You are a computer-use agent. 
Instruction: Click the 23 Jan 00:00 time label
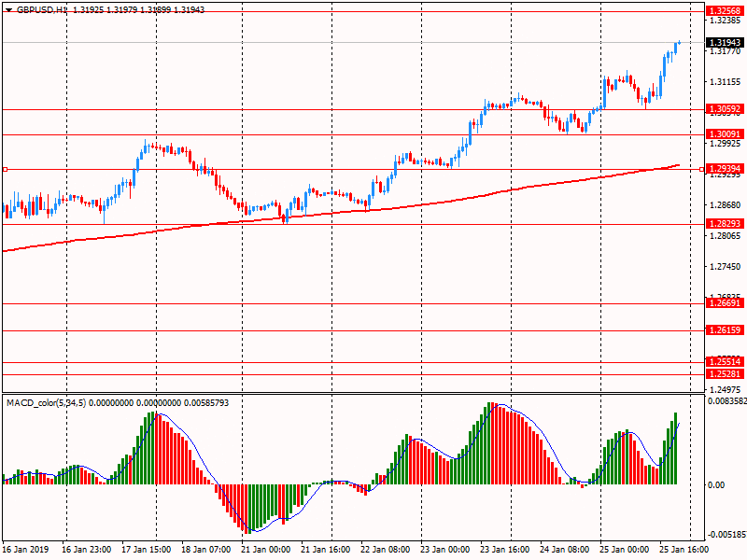click(x=445, y=549)
